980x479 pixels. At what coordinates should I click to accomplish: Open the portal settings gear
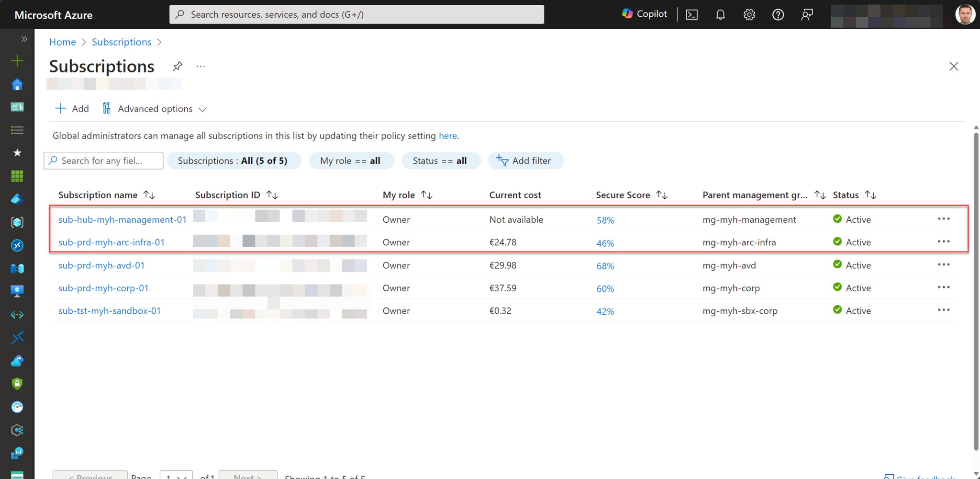[x=749, y=14]
